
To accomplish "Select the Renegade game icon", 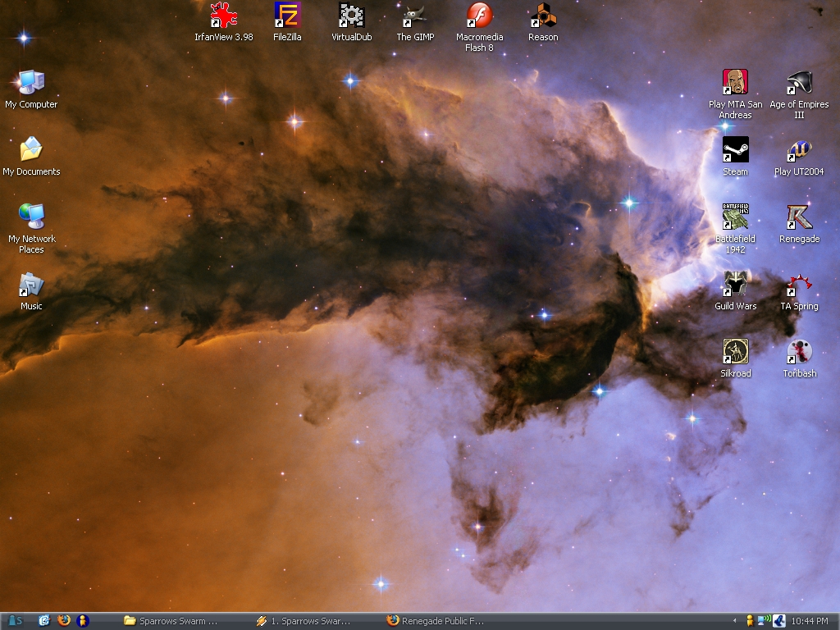I will tap(799, 217).
